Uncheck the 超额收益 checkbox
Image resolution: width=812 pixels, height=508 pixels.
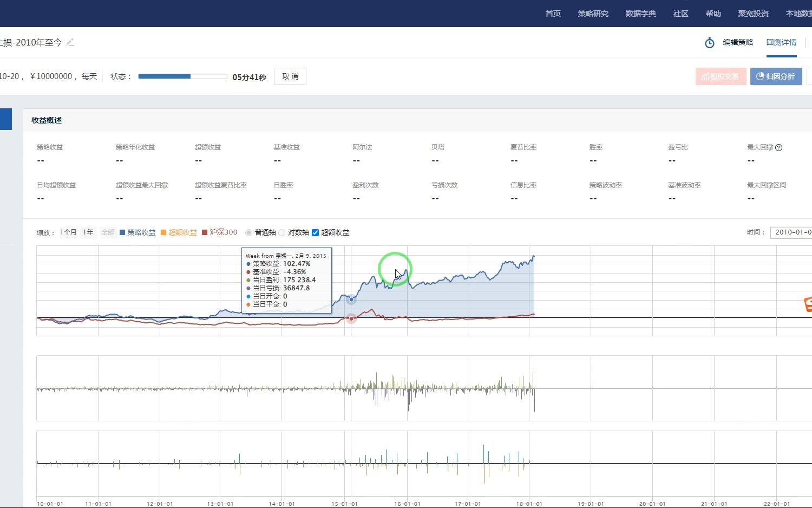[315, 232]
